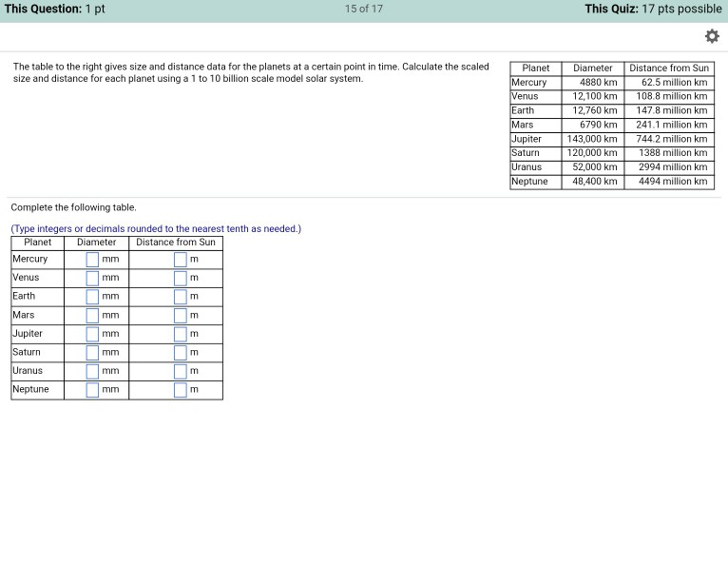Click the '4494 million km' cell
728x584 pixels.
(x=669, y=182)
